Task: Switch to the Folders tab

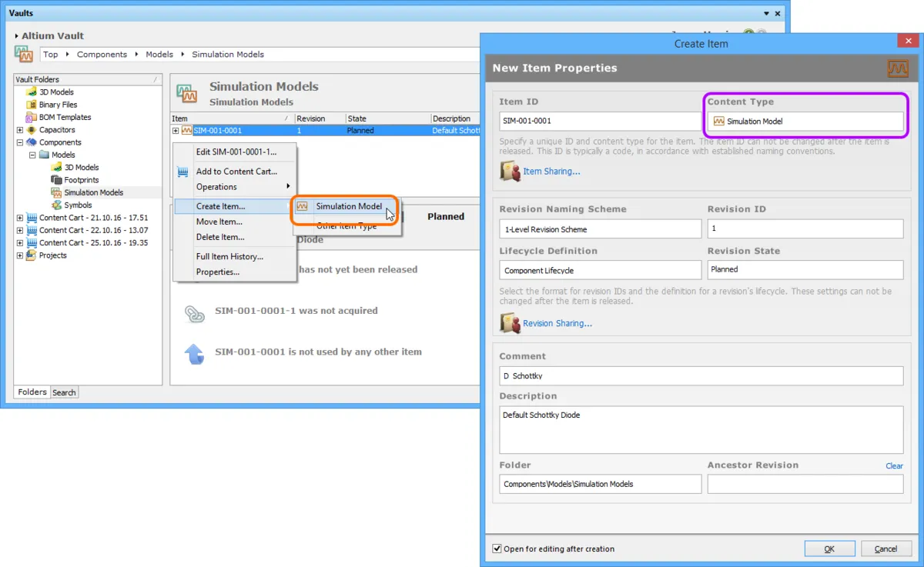Action: [x=32, y=392]
